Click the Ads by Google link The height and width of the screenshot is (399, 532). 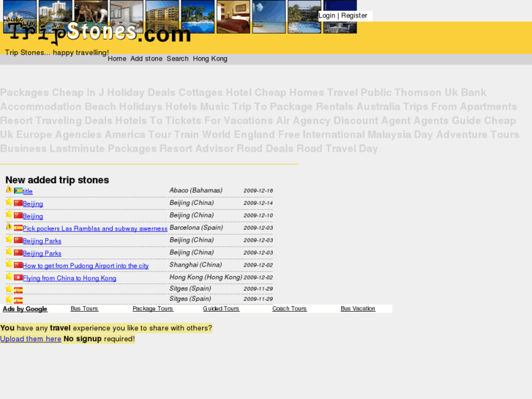tap(25, 309)
